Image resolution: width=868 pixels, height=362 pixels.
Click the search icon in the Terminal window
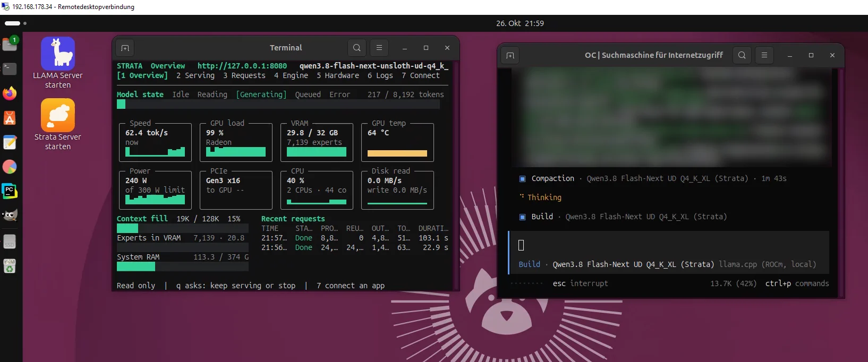(x=357, y=48)
